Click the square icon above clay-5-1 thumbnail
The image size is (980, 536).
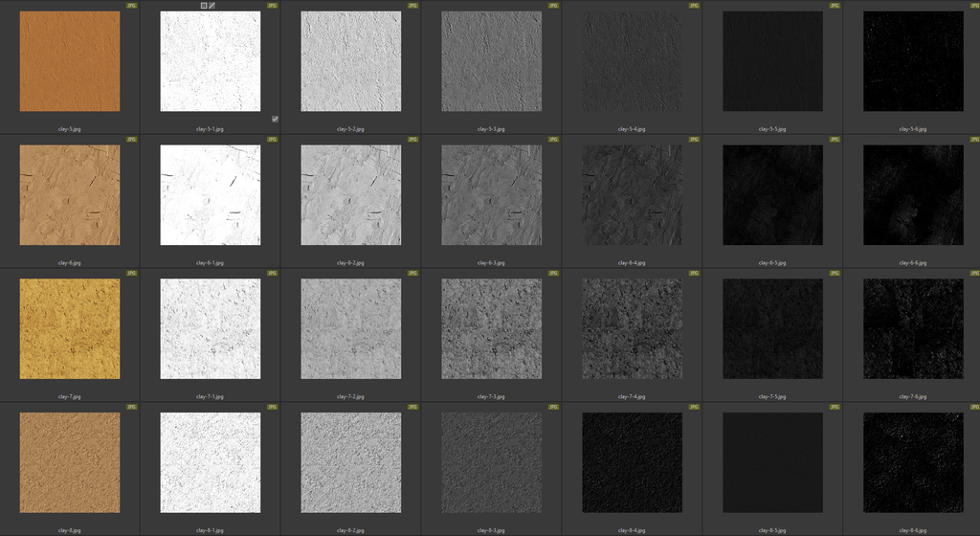pyautogui.click(x=204, y=6)
